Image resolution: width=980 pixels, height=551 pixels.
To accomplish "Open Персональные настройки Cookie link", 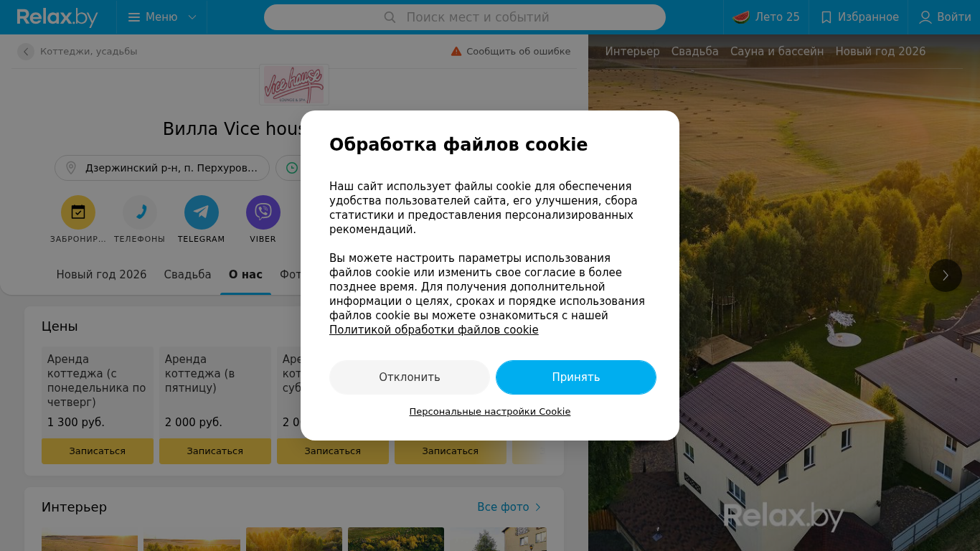I will click(x=490, y=412).
